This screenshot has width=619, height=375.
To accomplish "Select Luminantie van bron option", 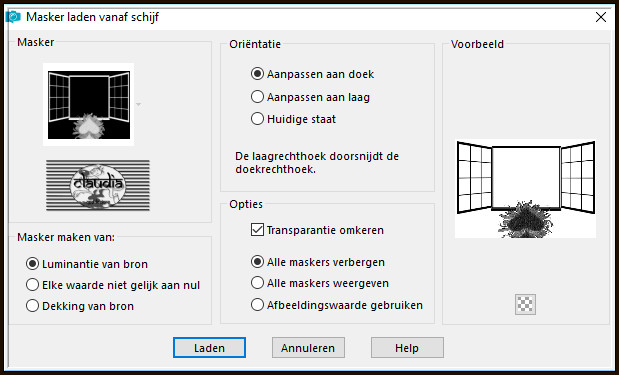I will coord(87,264).
